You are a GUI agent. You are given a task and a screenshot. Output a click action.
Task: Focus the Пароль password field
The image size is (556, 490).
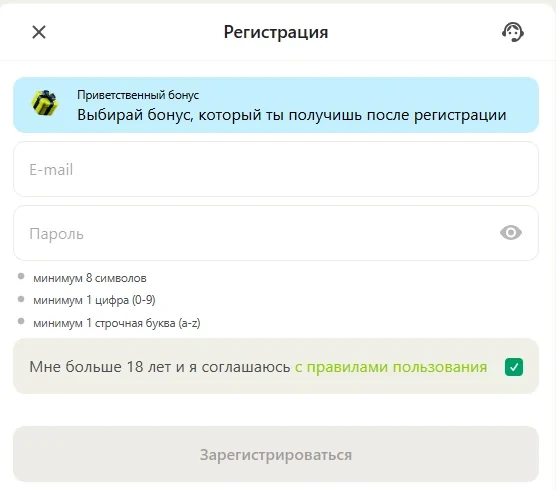[276, 233]
